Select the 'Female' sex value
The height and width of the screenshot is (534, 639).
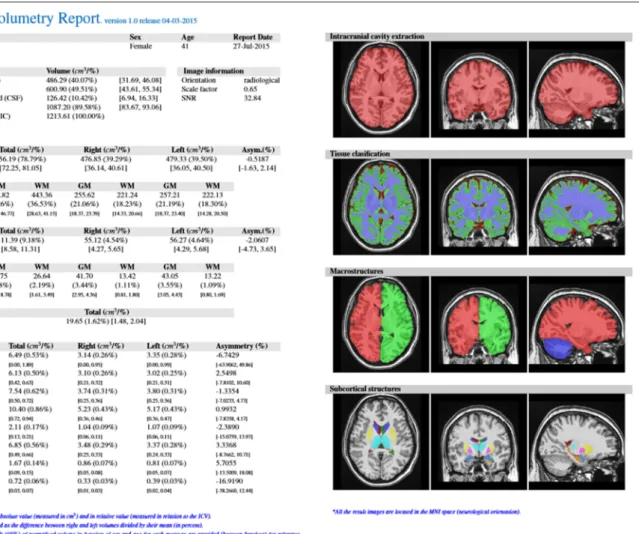[x=141, y=46]
